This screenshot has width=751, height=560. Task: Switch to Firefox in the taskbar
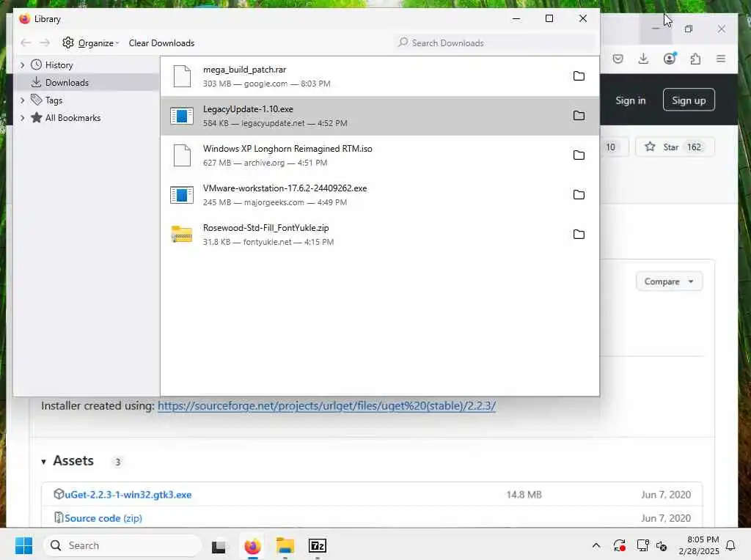click(253, 545)
